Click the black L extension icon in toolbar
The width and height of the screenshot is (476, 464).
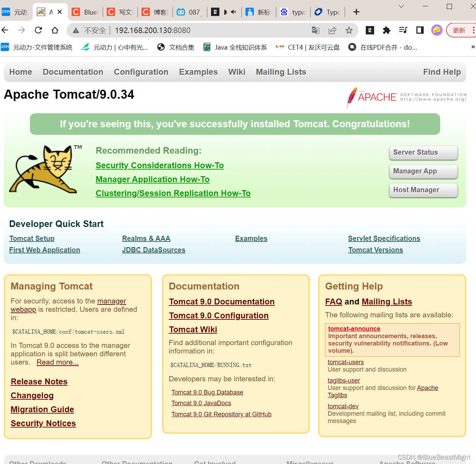370,30
